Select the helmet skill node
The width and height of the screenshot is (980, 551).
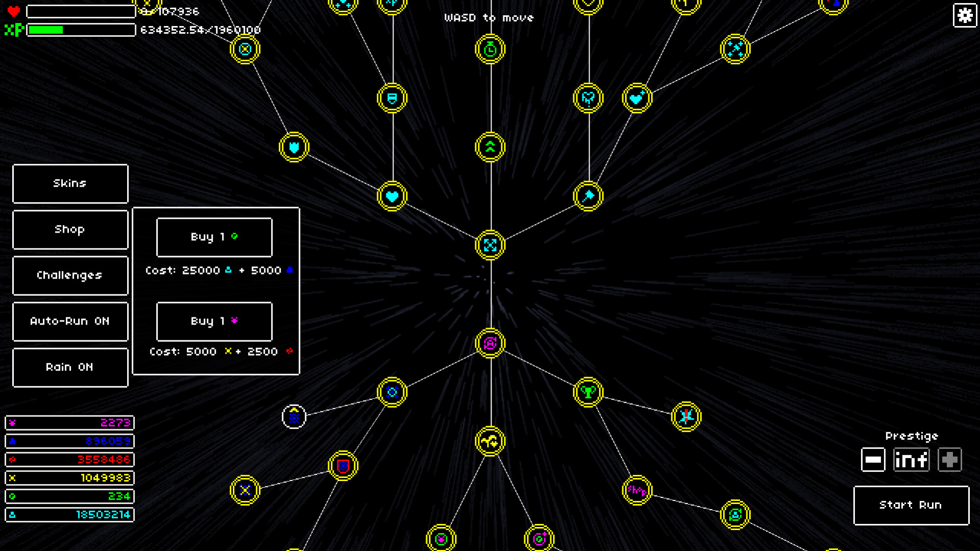tap(391, 98)
